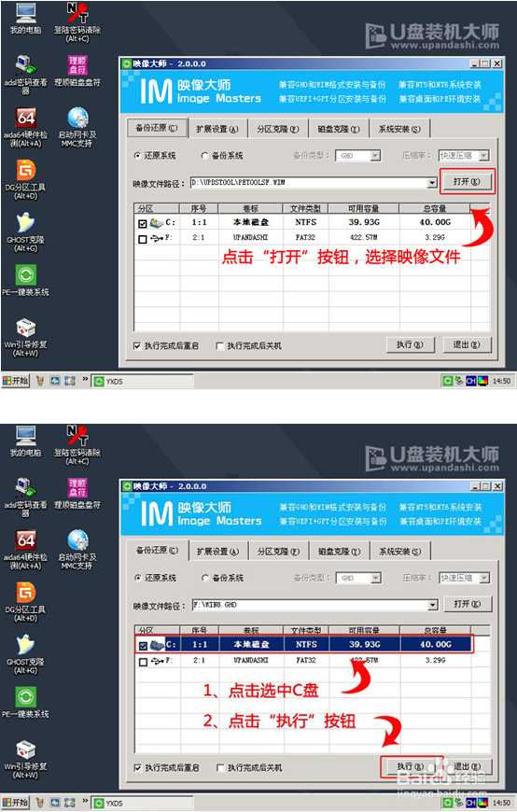Launch PE一键装系统 icon in the upper screenshot
The width and height of the screenshot is (517, 812).
tap(25, 281)
